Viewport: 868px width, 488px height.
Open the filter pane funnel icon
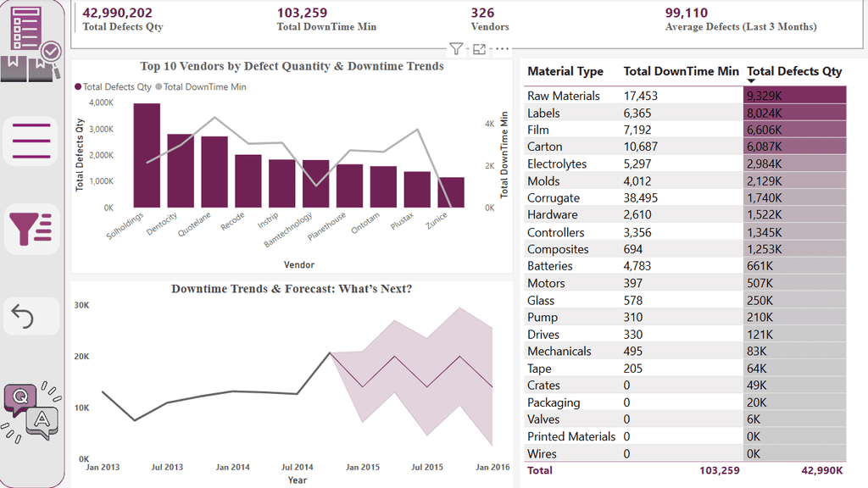[x=31, y=229]
